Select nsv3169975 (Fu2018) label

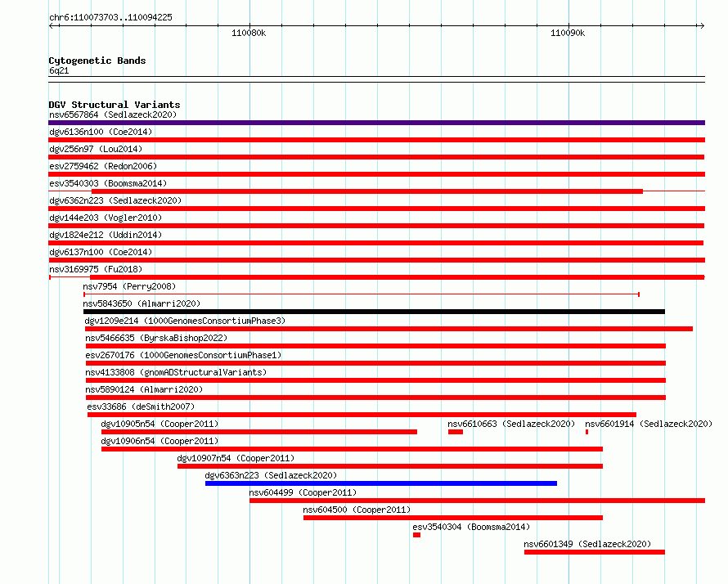pos(96,269)
